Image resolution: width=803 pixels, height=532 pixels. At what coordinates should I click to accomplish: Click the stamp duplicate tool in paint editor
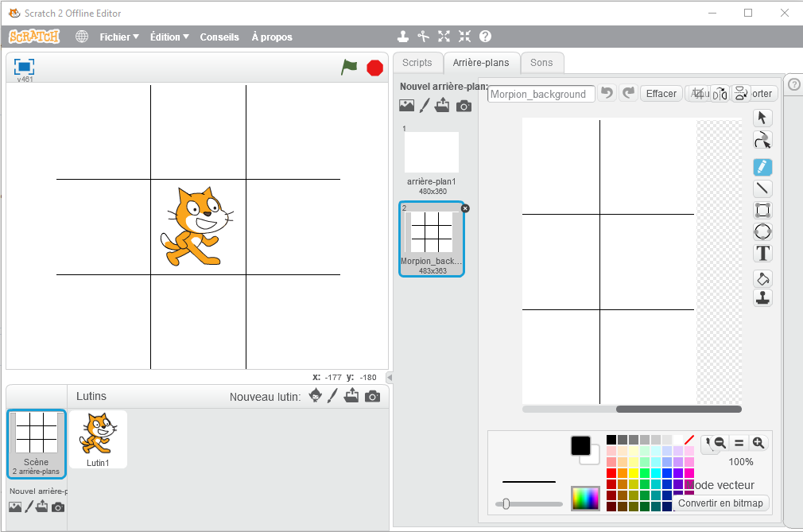click(x=762, y=298)
